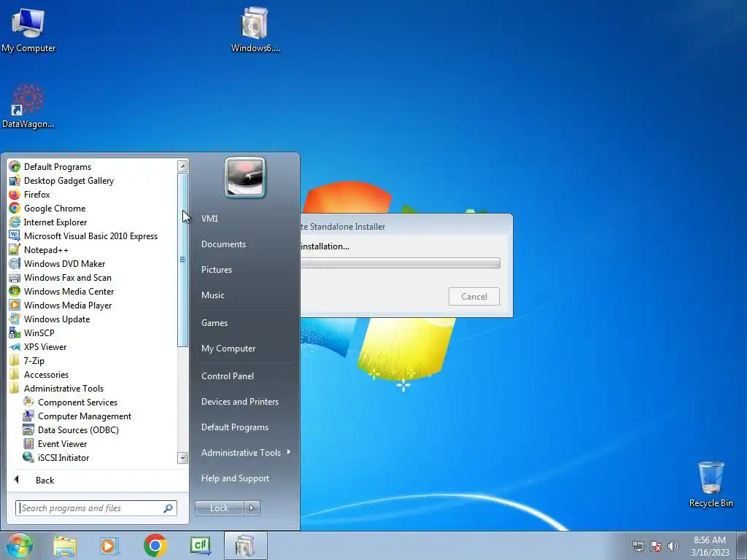The height and width of the screenshot is (560, 747).
Task: Select the My Computer desktop icon
Action: (28, 29)
